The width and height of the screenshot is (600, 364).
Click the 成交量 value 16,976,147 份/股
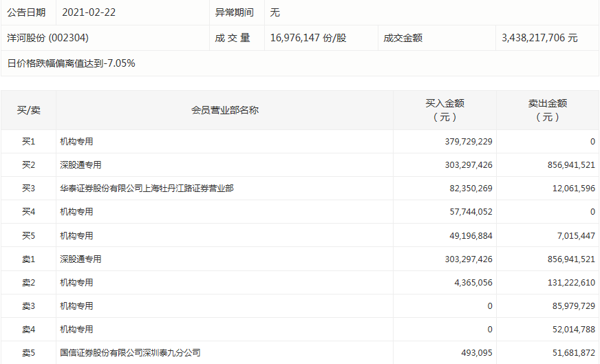(x=308, y=38)
